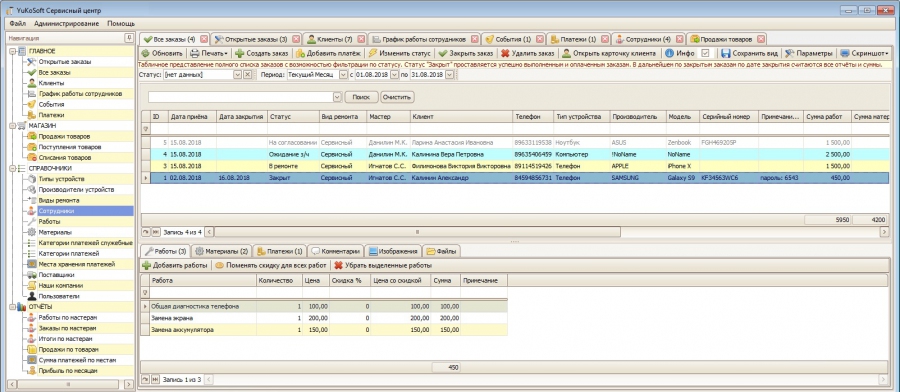Viewport: 900px width, 392px height.
Task: Click the Сохранить вид floppy icon
Action: [726, 53]
